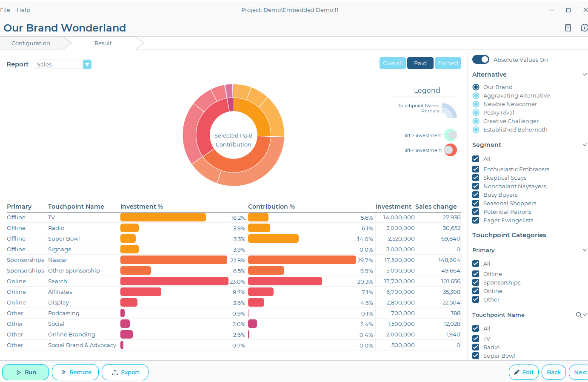Click the Run play icon
The image size is (588, 382).
[x=19, y=372]
